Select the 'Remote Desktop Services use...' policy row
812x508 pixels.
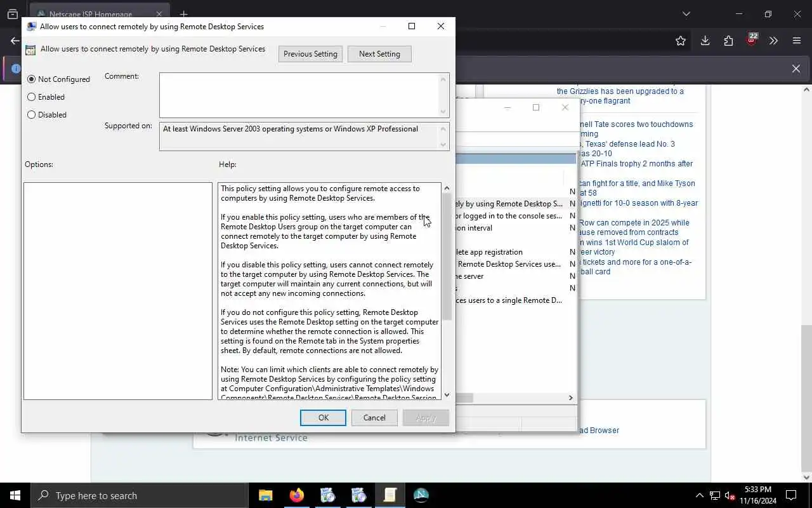[x=516, y=264]
